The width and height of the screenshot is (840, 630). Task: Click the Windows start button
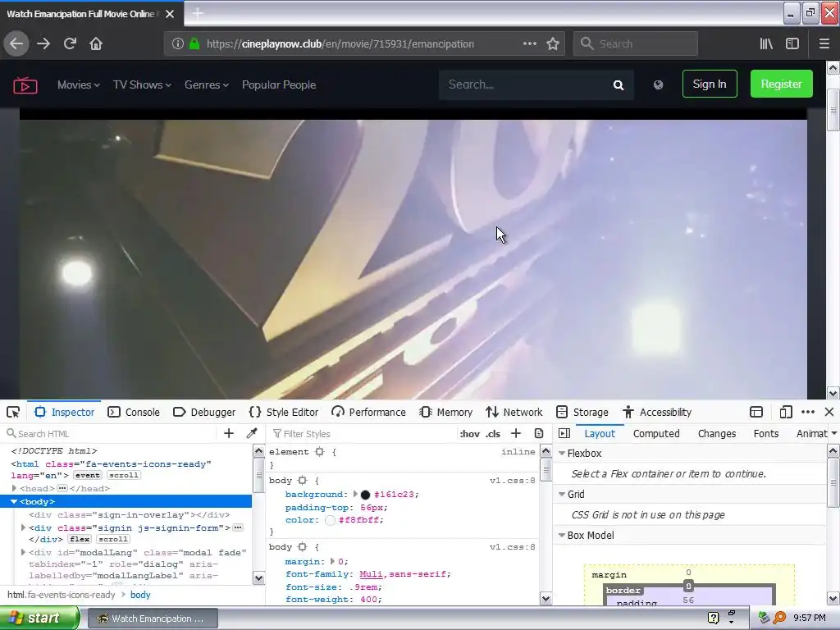click(x=39, y=618)
